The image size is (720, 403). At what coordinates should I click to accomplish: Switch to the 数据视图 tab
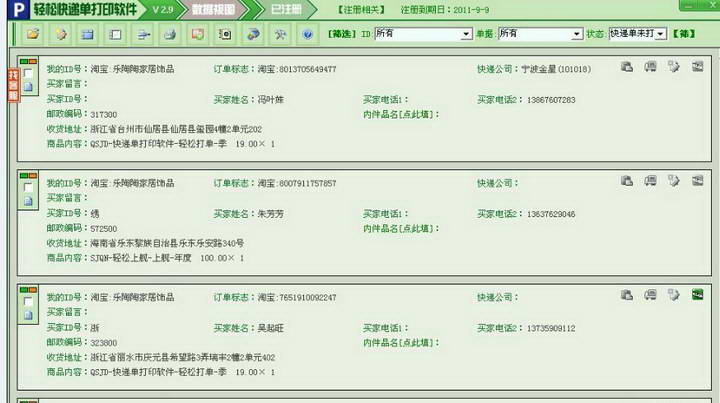click(x=213, y=10)
